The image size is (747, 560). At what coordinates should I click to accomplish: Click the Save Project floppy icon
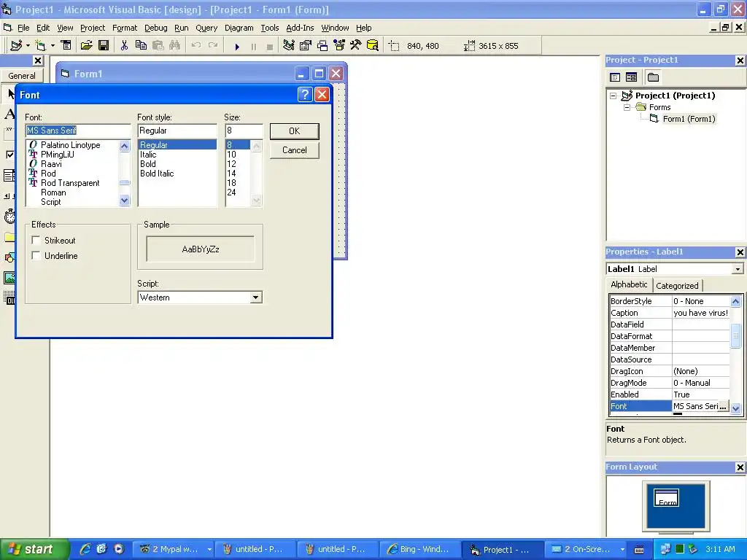[104, 46]
